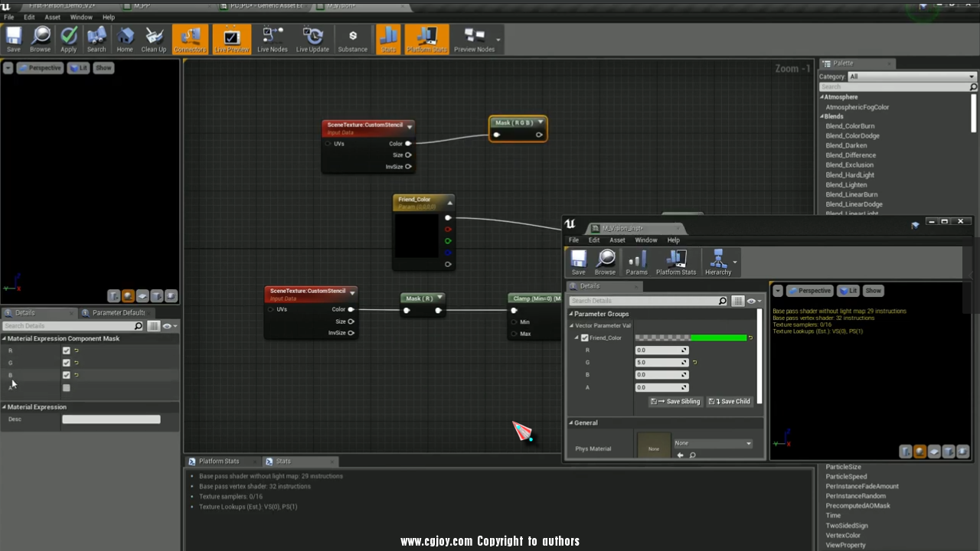Viewport: 980px width, 551px height.
Task: Reset the G channel value to default
Action: 694,362
